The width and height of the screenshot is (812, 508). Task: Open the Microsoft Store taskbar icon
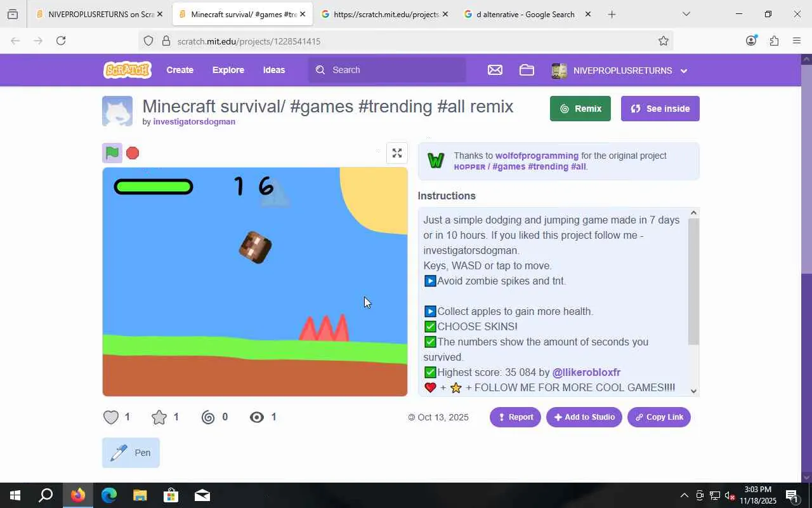pos(171,495)
